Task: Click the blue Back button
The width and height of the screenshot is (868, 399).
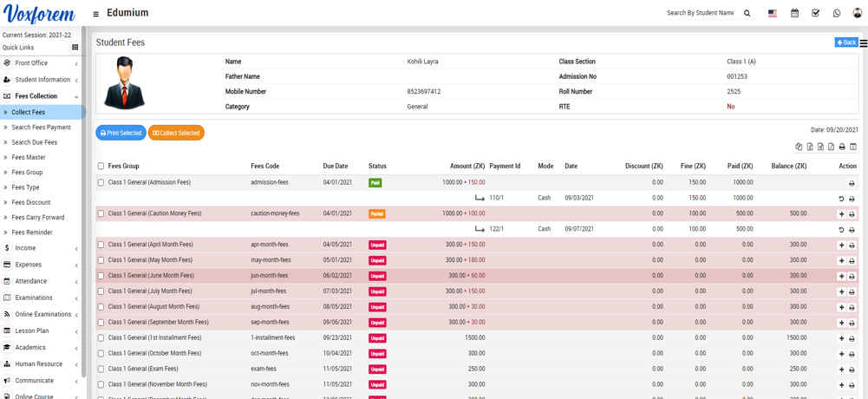Action: click(845, 43)
